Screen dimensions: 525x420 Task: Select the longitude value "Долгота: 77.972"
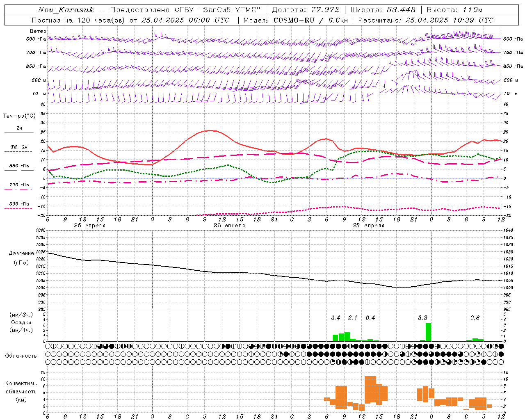306,10
